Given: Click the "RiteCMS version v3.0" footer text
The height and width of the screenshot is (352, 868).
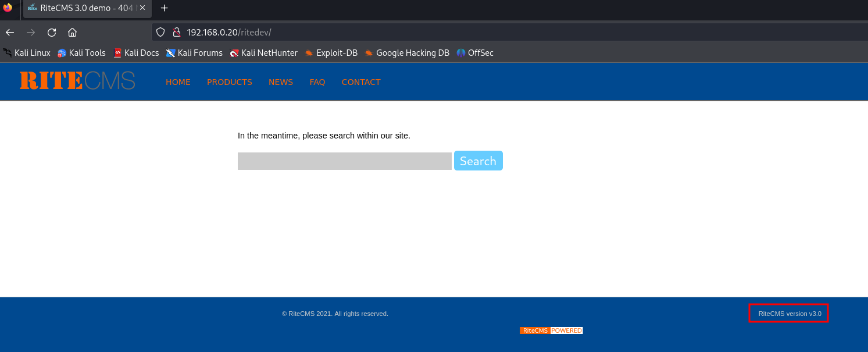Looking at the screenshot, I should tap(790, 314).
